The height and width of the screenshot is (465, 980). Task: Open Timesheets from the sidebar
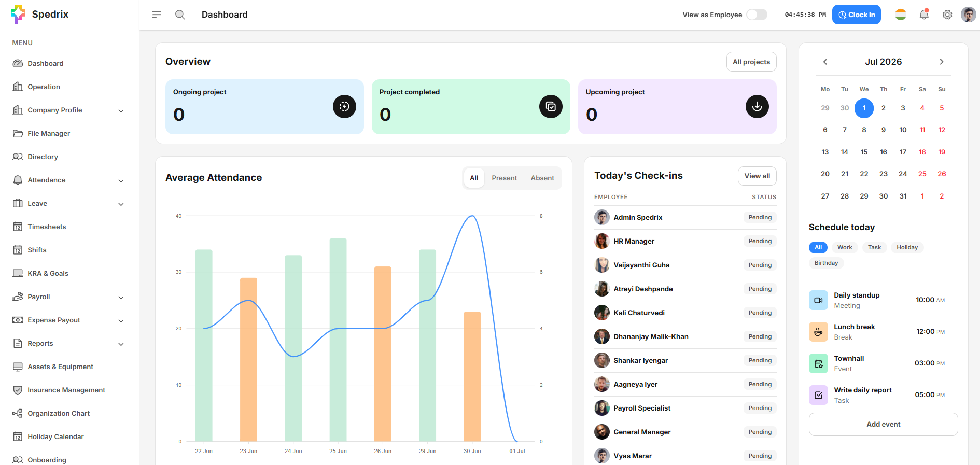47,227
